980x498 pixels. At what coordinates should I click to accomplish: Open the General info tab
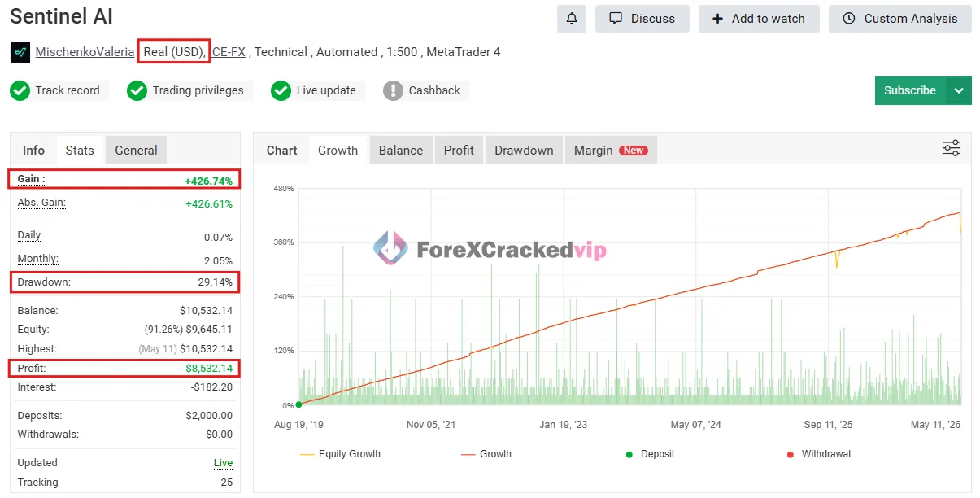(136, 151)
